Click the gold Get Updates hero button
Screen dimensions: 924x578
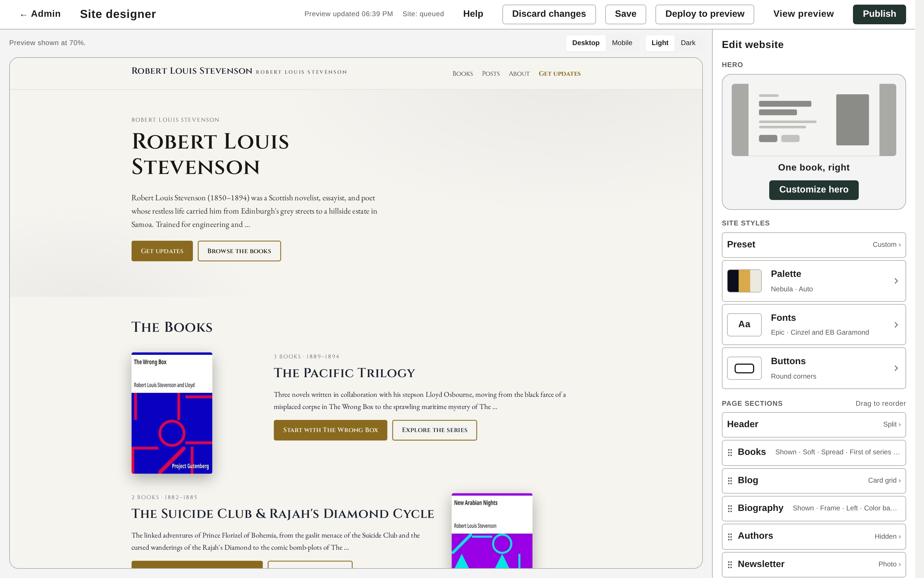pyautogui.click(x=162, y=251)
